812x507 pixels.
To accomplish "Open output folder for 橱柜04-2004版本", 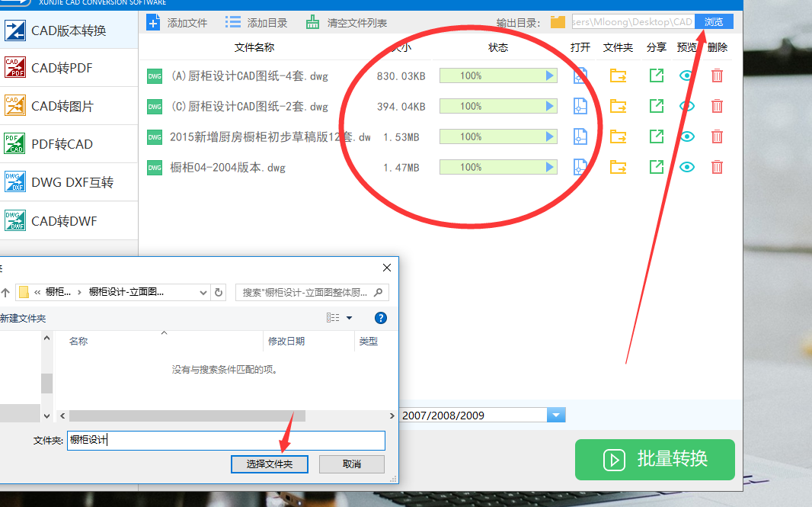I will (618, 167).
